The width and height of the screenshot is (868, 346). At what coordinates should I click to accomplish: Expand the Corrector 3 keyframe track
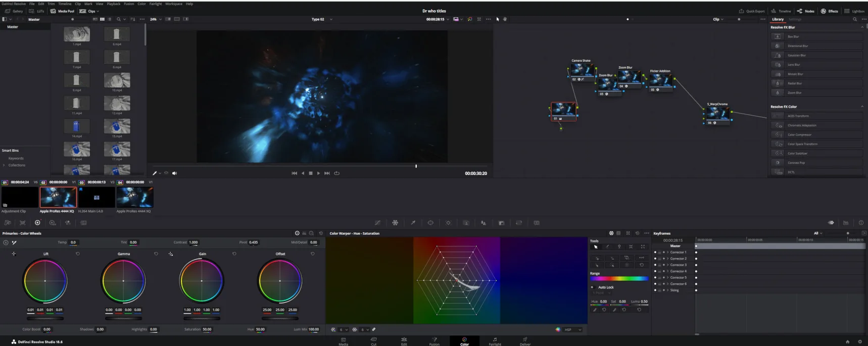(667, 265)
